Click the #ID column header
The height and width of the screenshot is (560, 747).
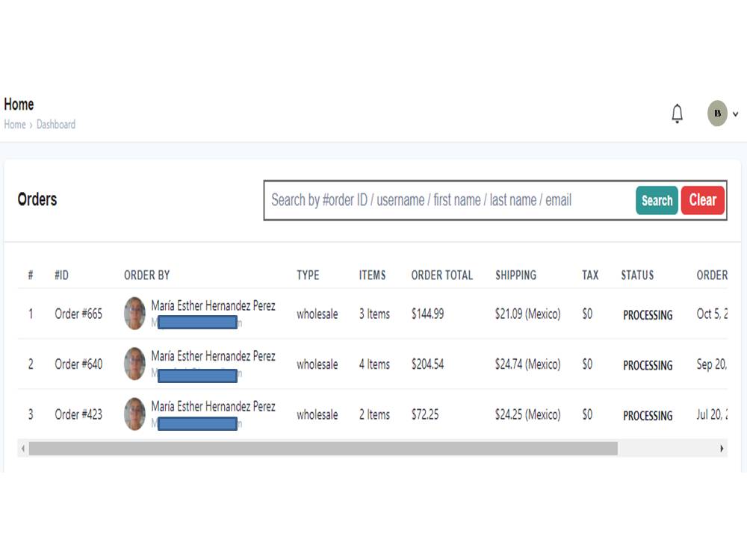pos(61,276)
